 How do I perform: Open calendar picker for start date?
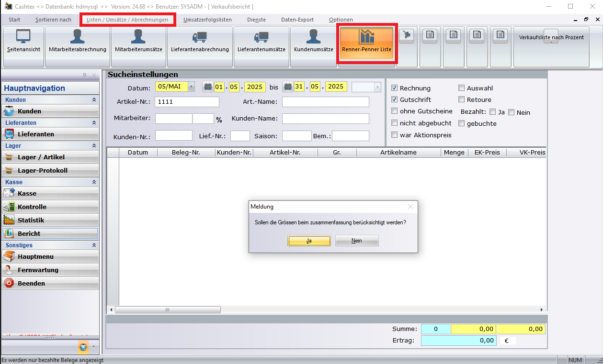207,87
